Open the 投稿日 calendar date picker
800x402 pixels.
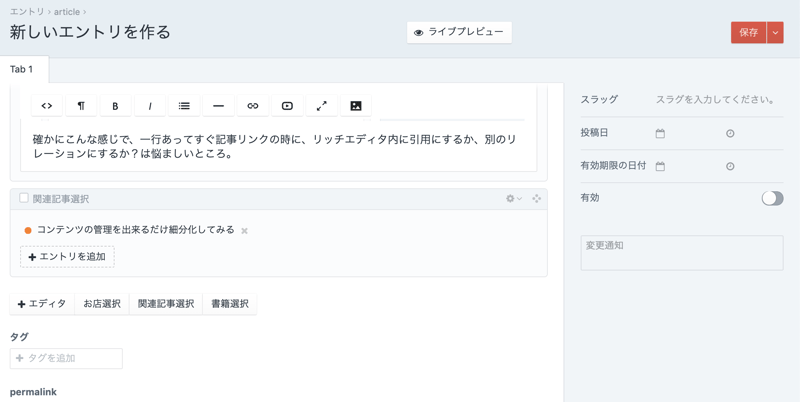[x=660, y=133]
